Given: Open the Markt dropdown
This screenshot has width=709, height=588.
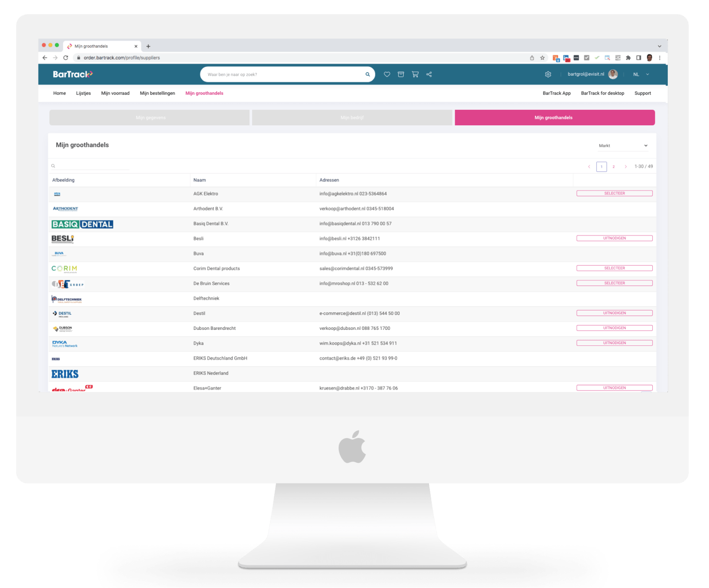Looking at the screenshot, I should pyautogui.click(x=623, y=146).
